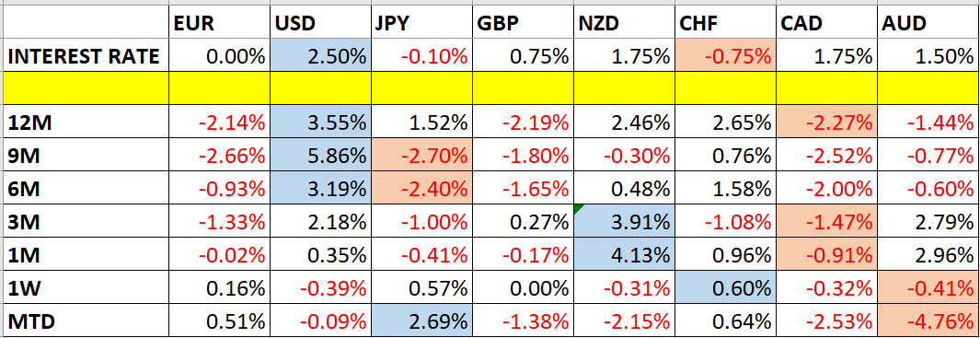Viewport: 980px width, 338px height.
Task: Click the EUR column header cell
Action: [x=219, y=22]
